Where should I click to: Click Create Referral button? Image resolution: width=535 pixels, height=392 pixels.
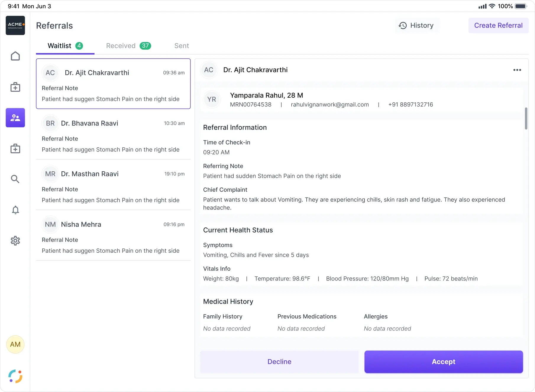pyautogui.click(x=498, y=25)
